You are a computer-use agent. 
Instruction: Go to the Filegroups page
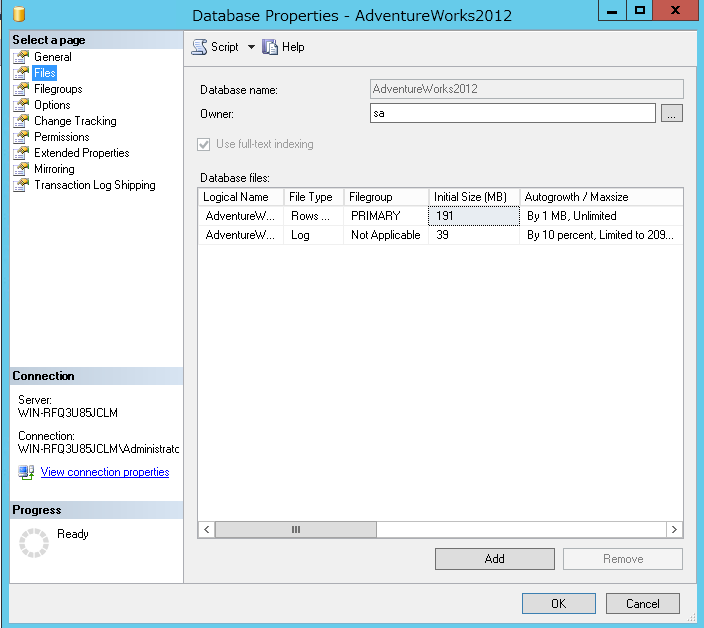[x=58, y=89]
